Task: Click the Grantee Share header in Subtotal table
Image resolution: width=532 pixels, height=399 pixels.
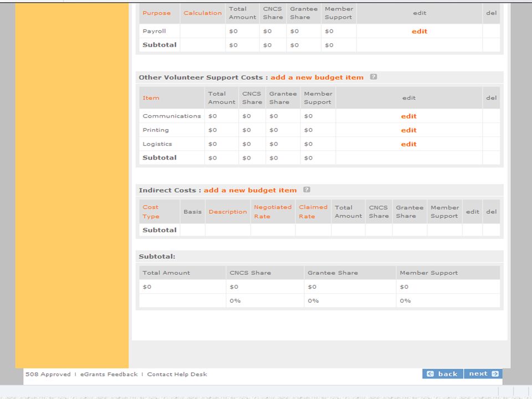Action: point(332,273)
